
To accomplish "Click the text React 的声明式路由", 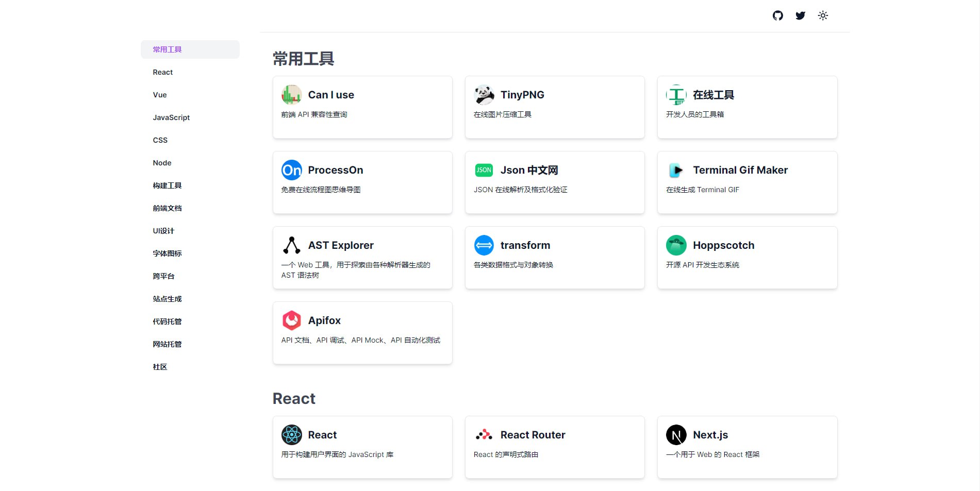I will click(x=506, y=454).
